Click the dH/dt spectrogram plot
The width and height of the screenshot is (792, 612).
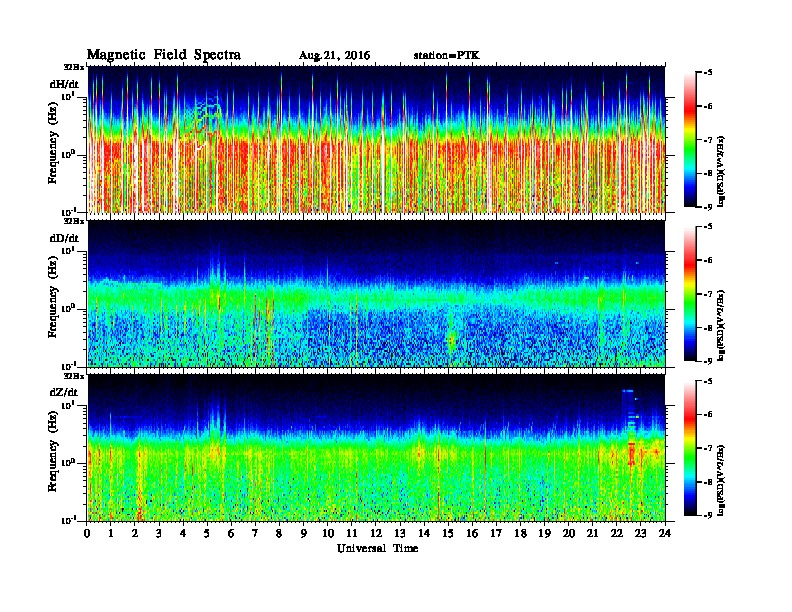377,139
